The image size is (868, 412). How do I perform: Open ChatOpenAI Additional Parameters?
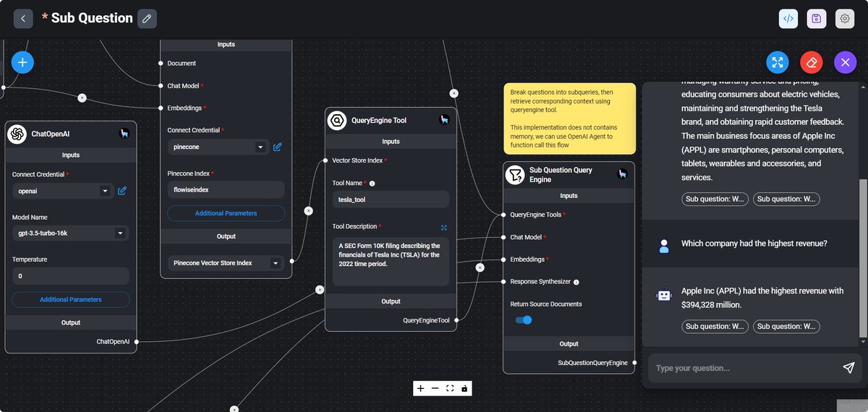71,299
